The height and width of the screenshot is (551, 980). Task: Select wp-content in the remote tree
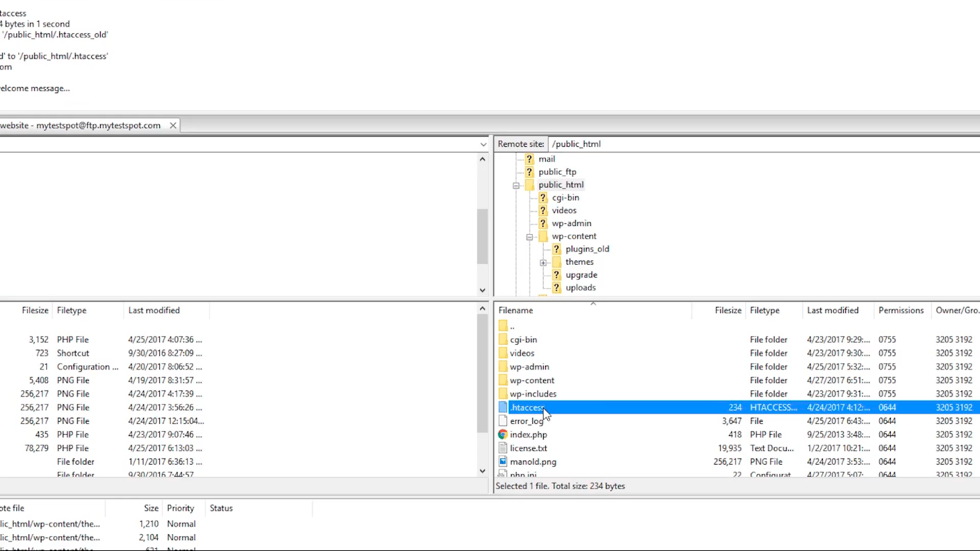point(574,237)
